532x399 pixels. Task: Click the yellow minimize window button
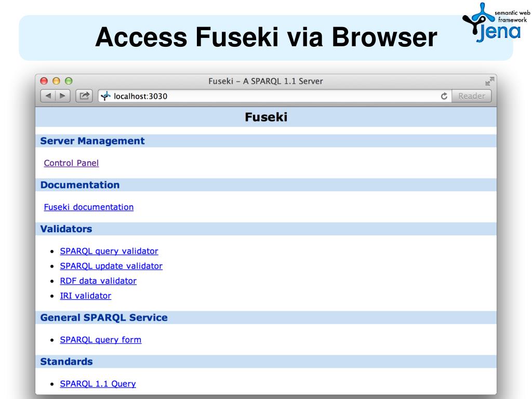tap(56, 81)
